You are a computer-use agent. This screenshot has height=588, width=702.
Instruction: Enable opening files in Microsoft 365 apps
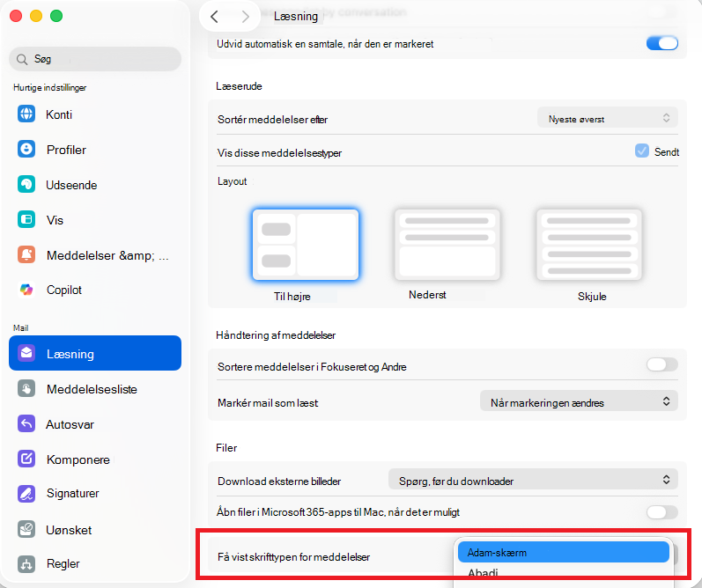click(662, 512)
